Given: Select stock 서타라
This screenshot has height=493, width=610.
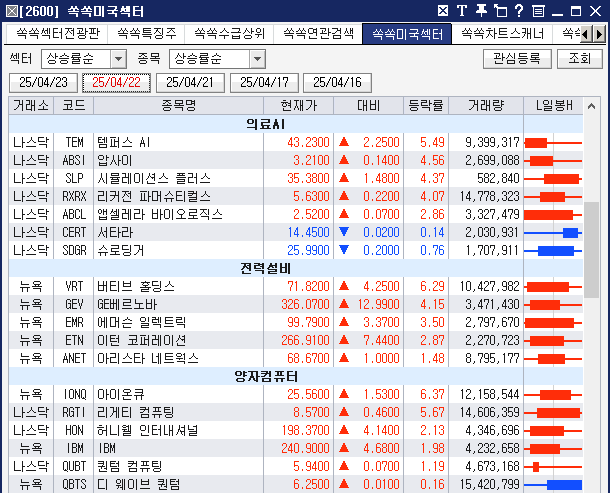Looking at the screenshot, I should point(115,232).
